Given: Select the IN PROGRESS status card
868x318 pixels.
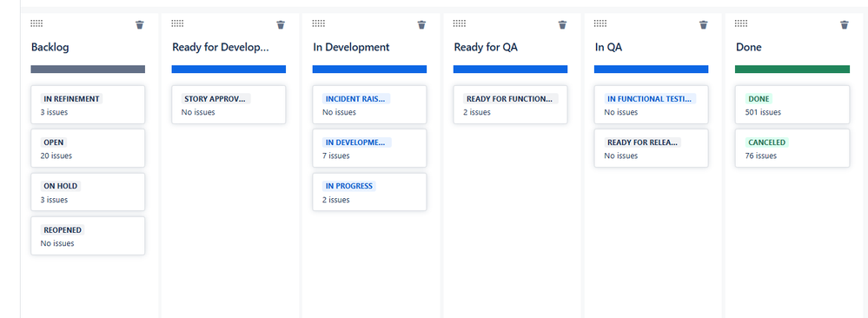Looking at the screenshot, I should (x=370, y=192).
